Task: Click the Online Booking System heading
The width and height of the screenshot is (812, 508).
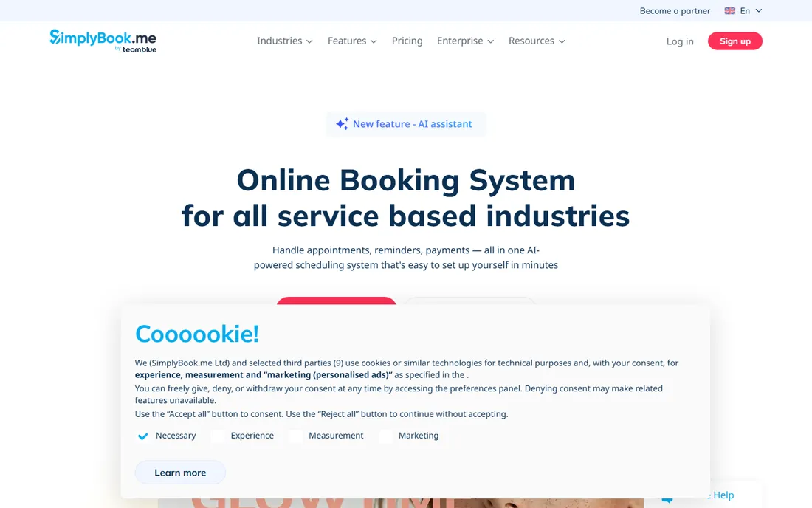Action: point(406,181)
